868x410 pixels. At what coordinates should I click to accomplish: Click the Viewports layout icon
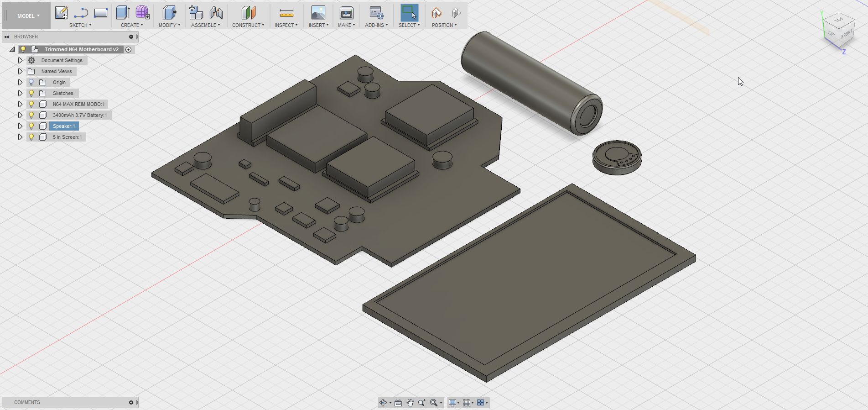(480, 403)
